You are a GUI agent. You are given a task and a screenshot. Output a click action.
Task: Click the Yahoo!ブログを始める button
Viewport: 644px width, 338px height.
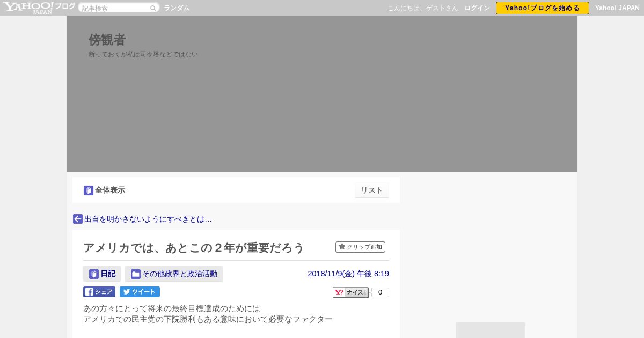tap(543, 8)
